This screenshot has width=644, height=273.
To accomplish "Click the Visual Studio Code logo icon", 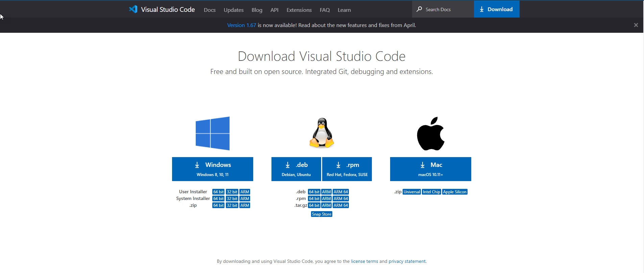I will [133, 9].
